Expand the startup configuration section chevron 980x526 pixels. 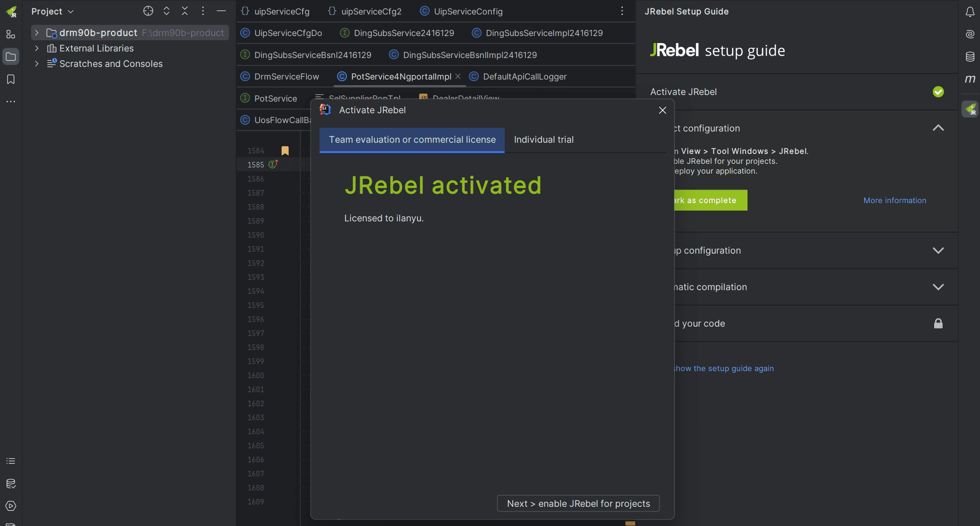coord(938,250)
